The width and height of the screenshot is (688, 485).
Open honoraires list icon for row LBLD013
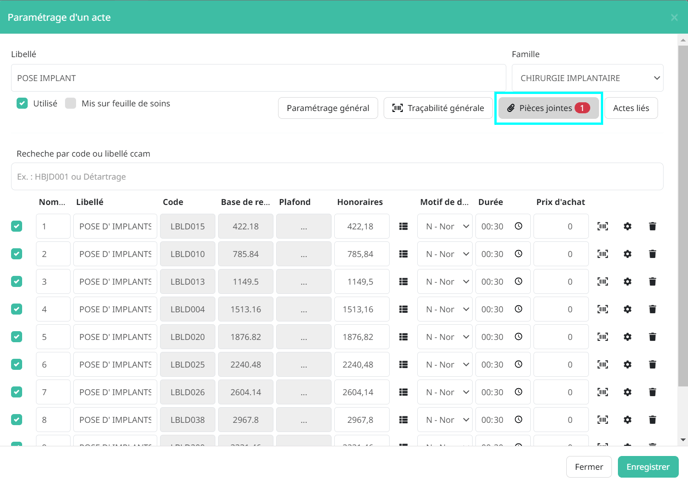tap(404, 282)
